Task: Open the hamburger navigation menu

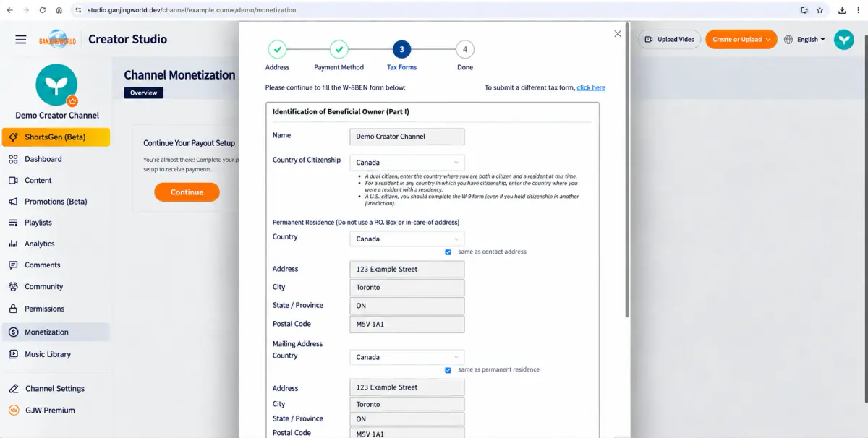Action: pos(20,40)
